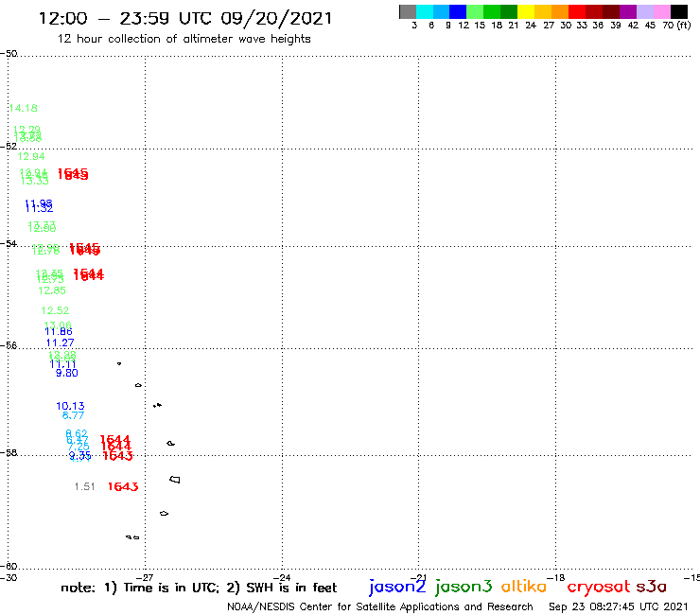Image resolution: width=700 pixels, height=615 pixels.
Task: Click the green 12.94 wave height
Action: pos(31,156)
